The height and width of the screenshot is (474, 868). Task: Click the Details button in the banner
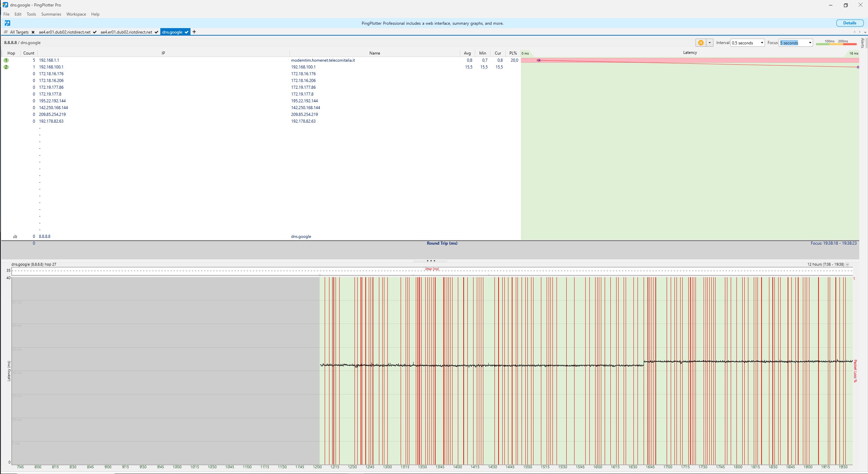[849, 23]
